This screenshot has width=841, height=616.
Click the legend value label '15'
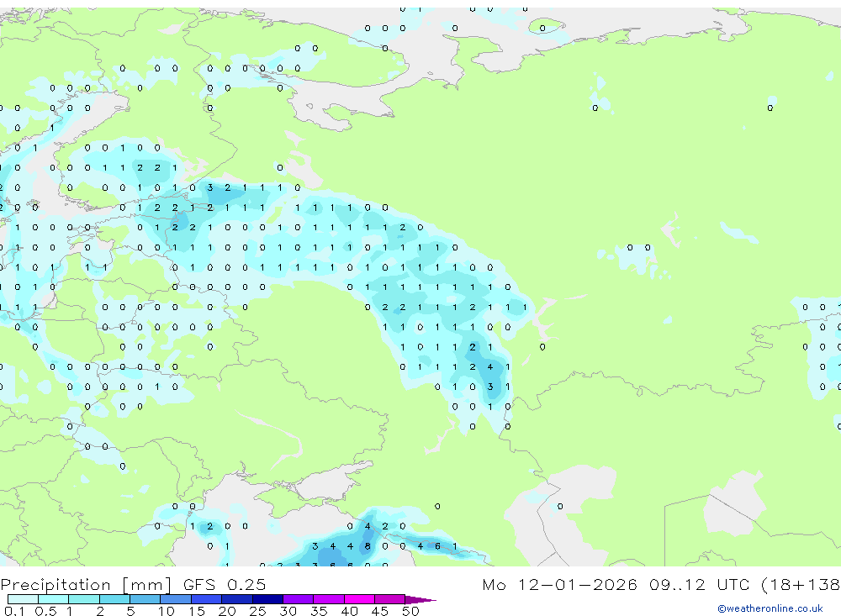coord(196,611)
